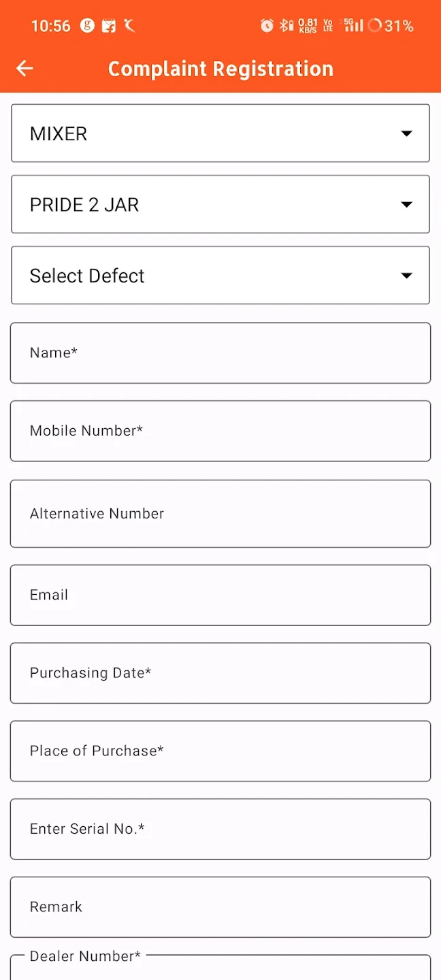Screen dimensions: 441x980
Task: Select the Remark text field
Action: pyautogui.click(x=220, y=906)
